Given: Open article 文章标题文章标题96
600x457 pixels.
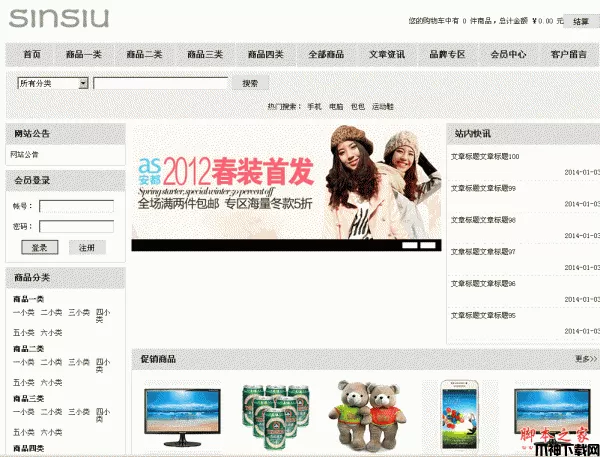Looking at the screenshot, I should click(x=483, y=283).
